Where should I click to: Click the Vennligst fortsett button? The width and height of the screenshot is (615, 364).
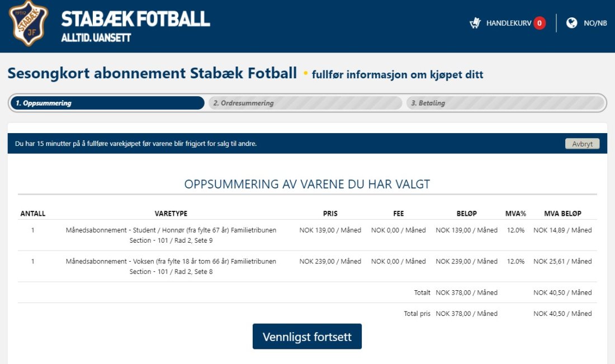click(307, 337)
